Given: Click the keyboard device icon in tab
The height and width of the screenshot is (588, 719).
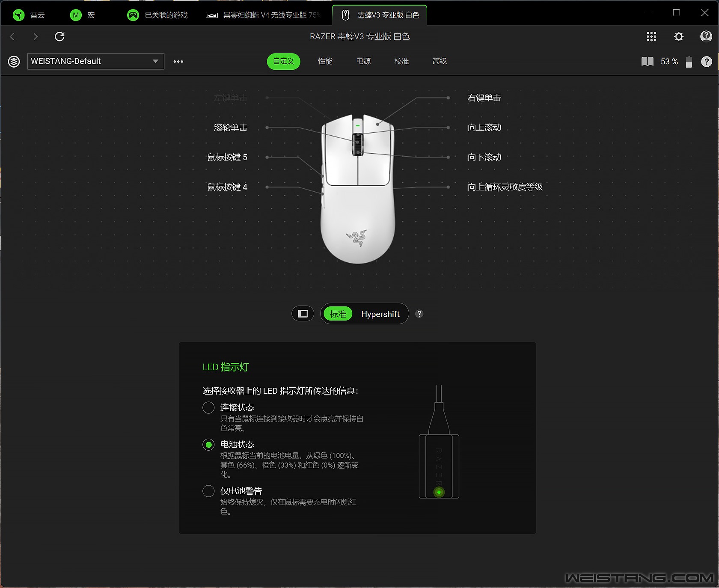Looking at the screenshot, I should point(212,15).
